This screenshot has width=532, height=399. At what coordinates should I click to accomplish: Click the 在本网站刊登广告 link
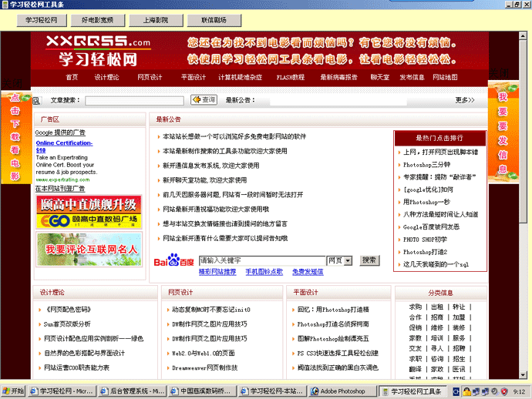click(60, 189)
